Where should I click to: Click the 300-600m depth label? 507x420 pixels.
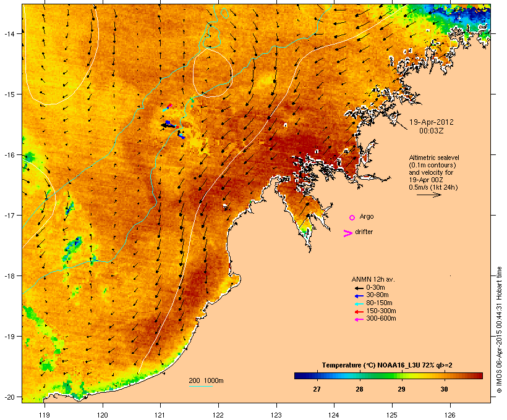coord(381,319)
